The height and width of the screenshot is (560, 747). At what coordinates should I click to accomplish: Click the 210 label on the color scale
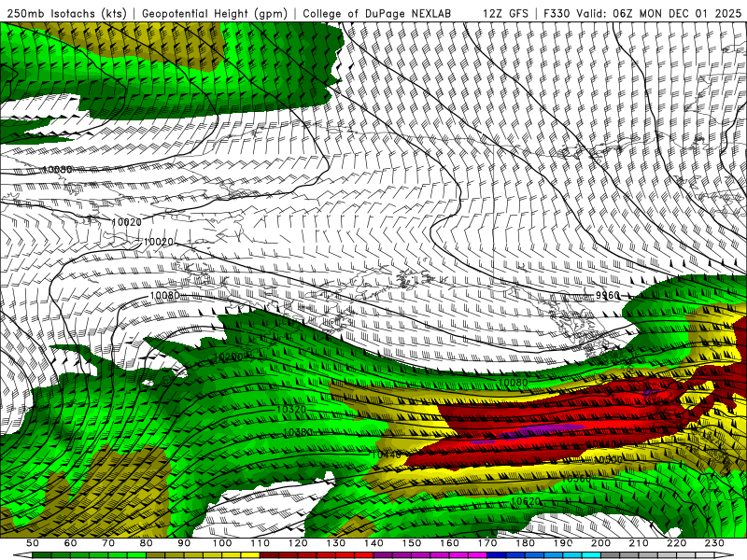click(x=639, y=543)
